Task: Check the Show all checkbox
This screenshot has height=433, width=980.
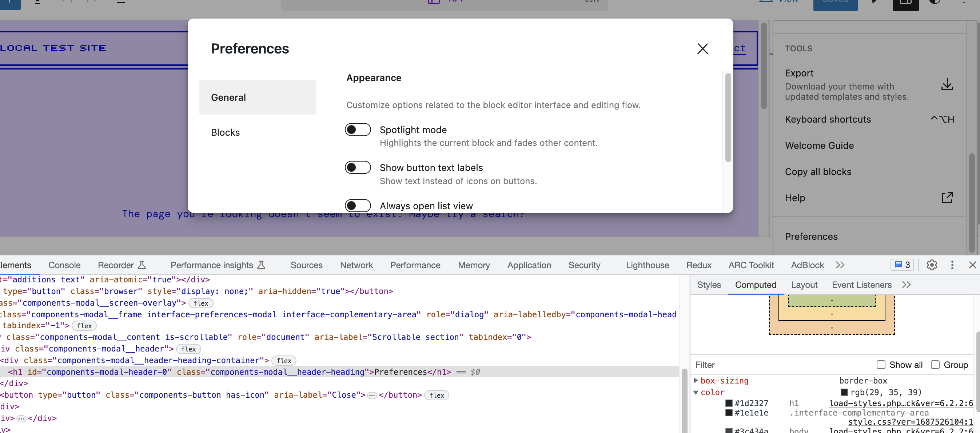Action: coord(881,365)
